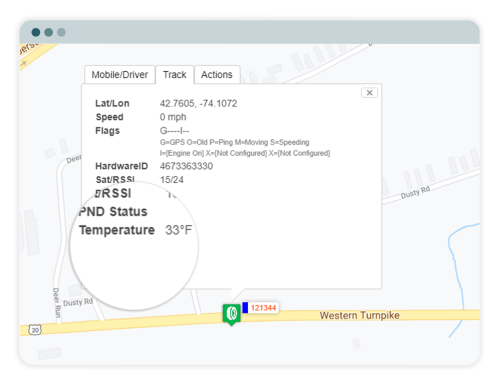The image size is (500, 385).
Task: Click the HardwareID number 4673363330
Action: pos(186,166)
